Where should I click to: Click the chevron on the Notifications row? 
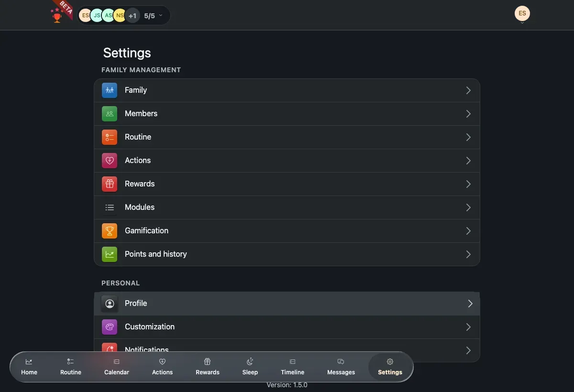[x=468, y=350]
